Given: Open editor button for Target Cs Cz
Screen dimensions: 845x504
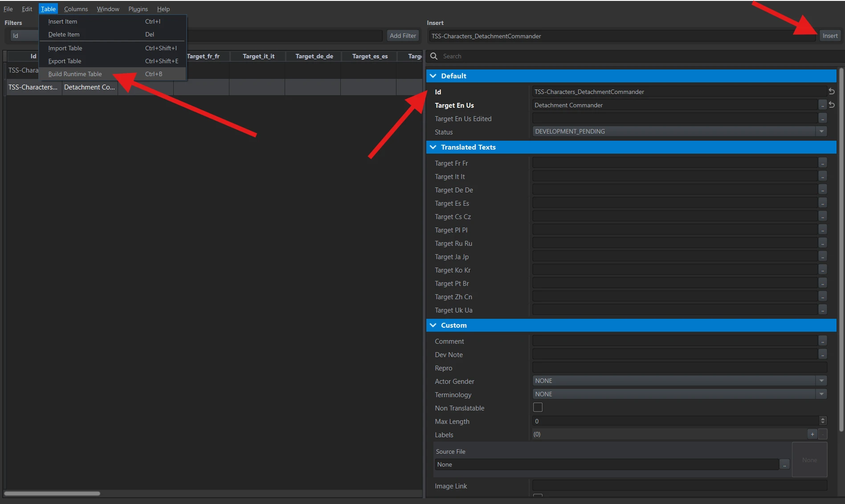Looking at the screenshot, I should coord(823,216).
